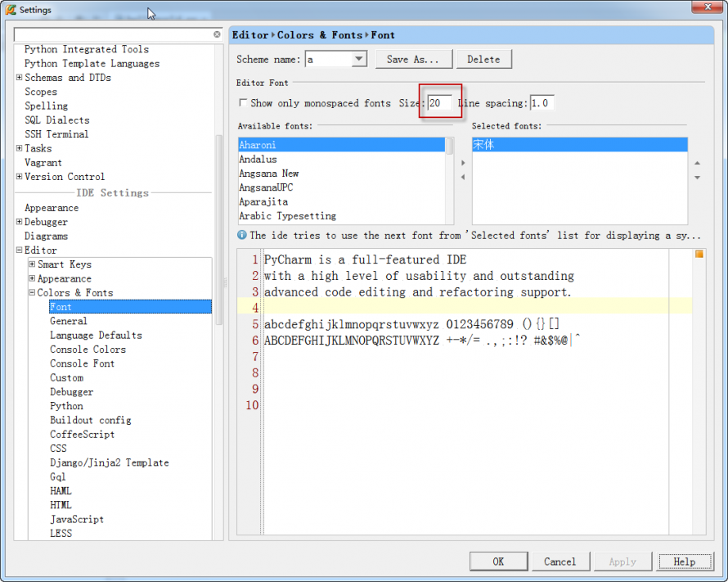728x582 pixels.
Task: Click the Delete scheme button
Action: (x=483, y=60)
